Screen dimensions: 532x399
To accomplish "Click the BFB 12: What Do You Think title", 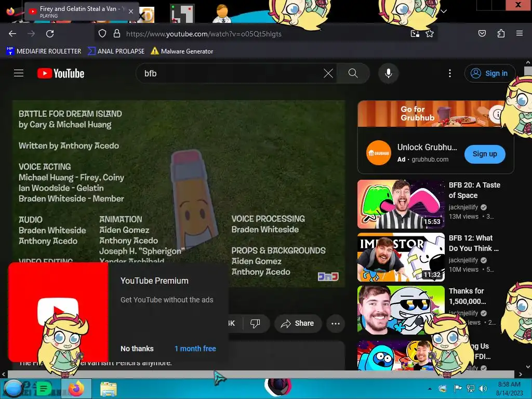I will coord(474,243).
